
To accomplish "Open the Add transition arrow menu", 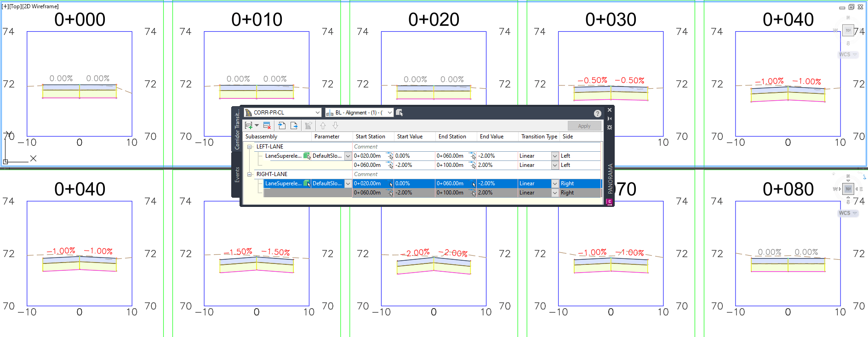I will click(x=257, y=126).
